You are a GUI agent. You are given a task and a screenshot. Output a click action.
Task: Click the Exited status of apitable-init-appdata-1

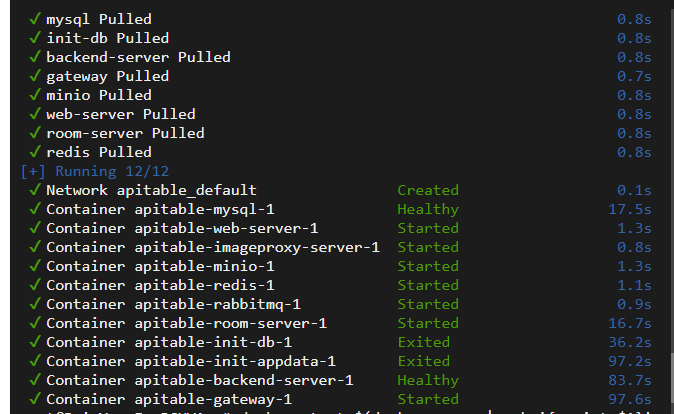click(424, 361)
